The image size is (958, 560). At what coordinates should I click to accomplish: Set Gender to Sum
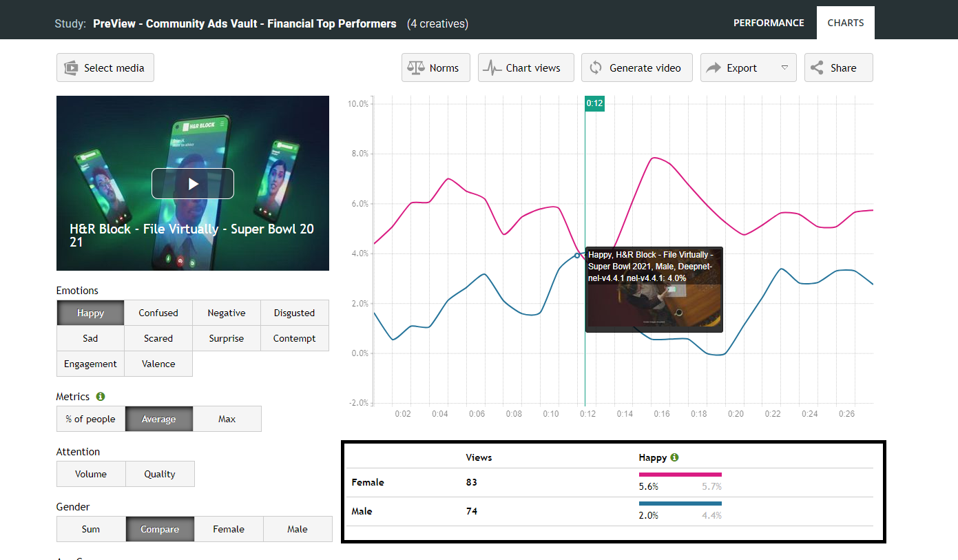point(91,529)
